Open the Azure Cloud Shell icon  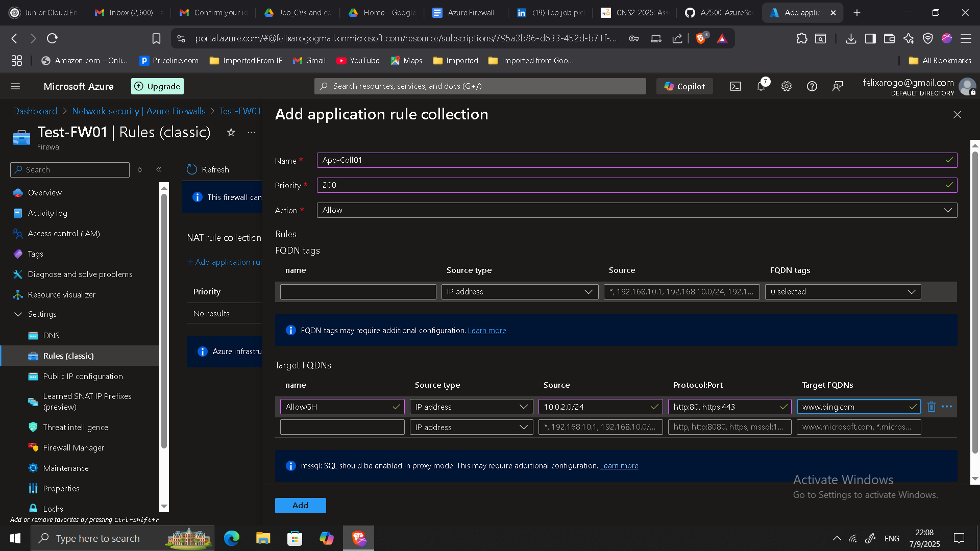735,86
